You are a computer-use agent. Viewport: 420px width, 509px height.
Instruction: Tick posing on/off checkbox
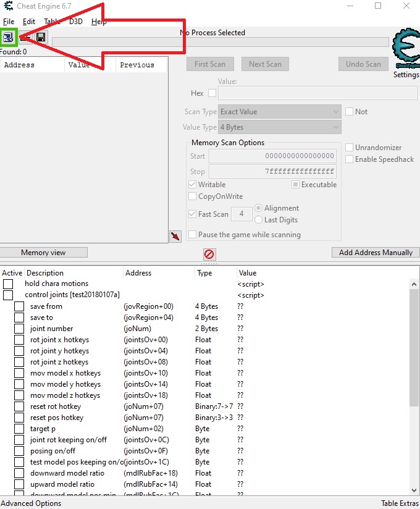tap(19, 451)
